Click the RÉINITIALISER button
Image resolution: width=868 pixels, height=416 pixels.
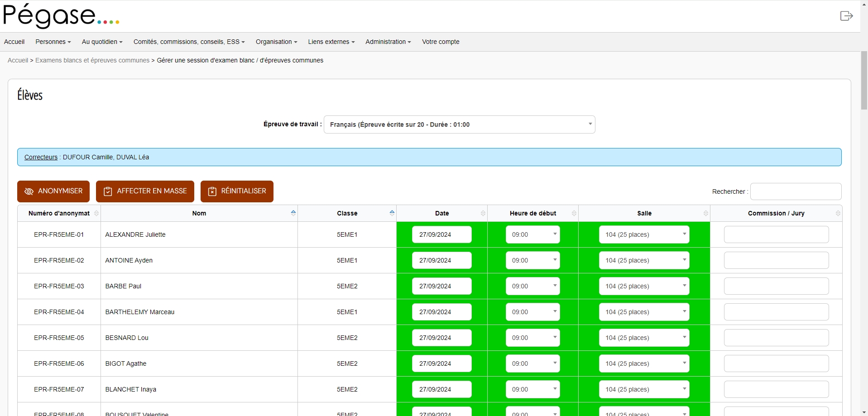pos(237,191)
